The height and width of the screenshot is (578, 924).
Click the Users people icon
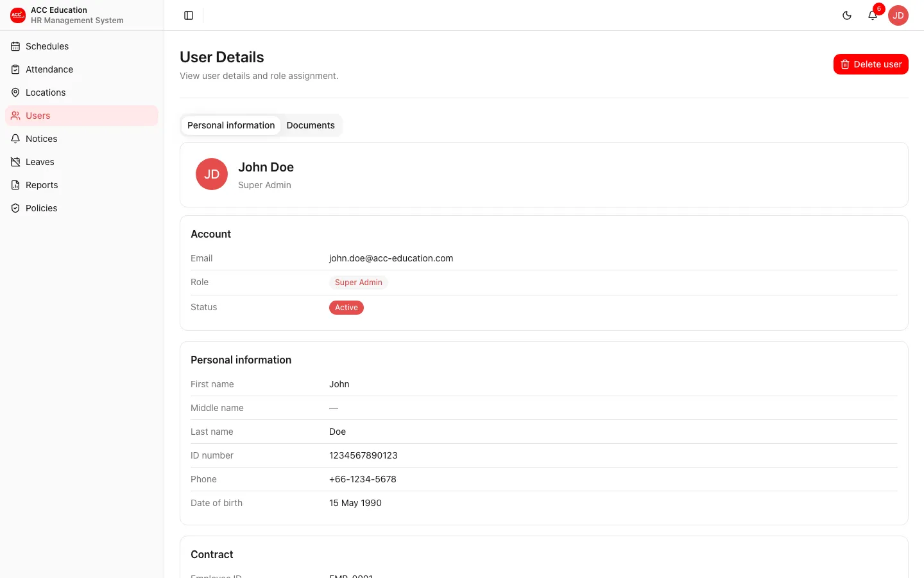coord(15,116)
